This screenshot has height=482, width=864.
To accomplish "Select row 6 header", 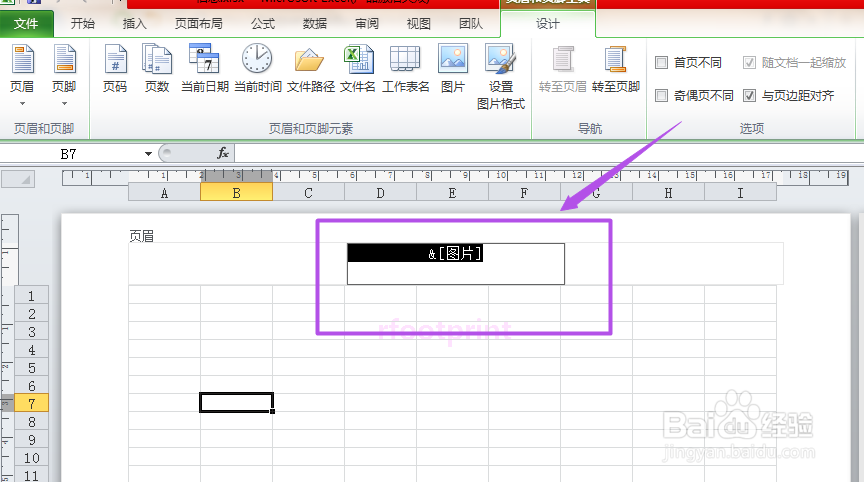I will pyautogui.click(x=31, y=386).
